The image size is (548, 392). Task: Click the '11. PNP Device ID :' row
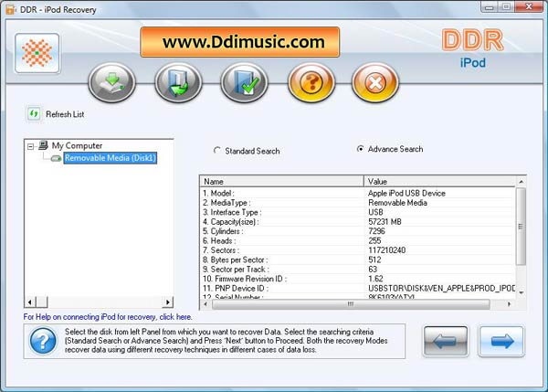point(236,289)
